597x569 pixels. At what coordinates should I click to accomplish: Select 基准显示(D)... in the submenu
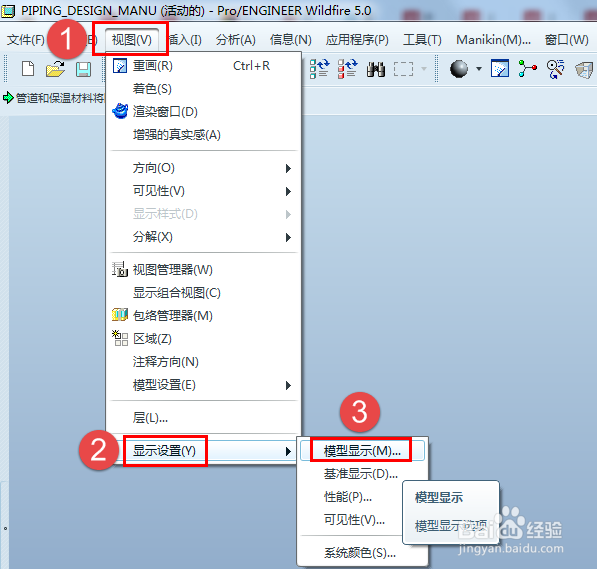click(x=362, y=474)
